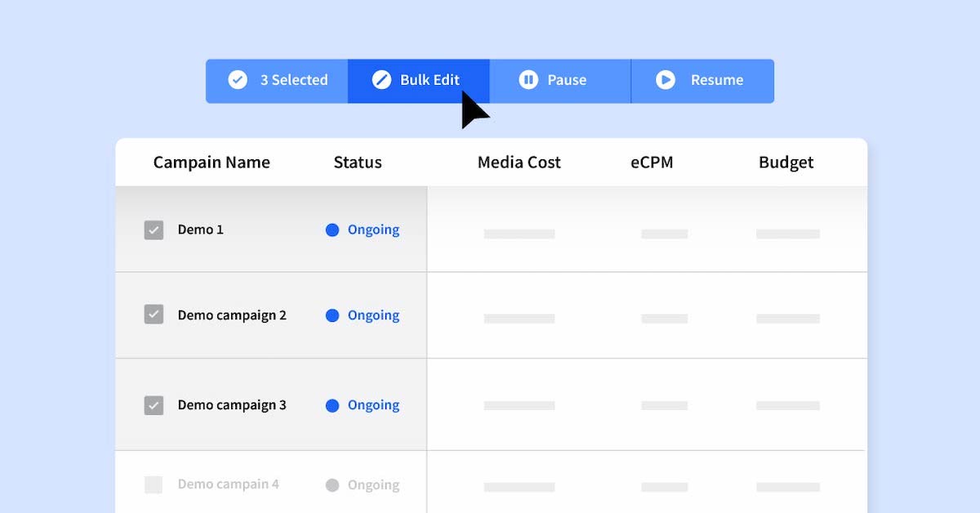The image size is (980, 513).
Task: Check the Demo campain 4 checkbox
Action: pos(153,484)
